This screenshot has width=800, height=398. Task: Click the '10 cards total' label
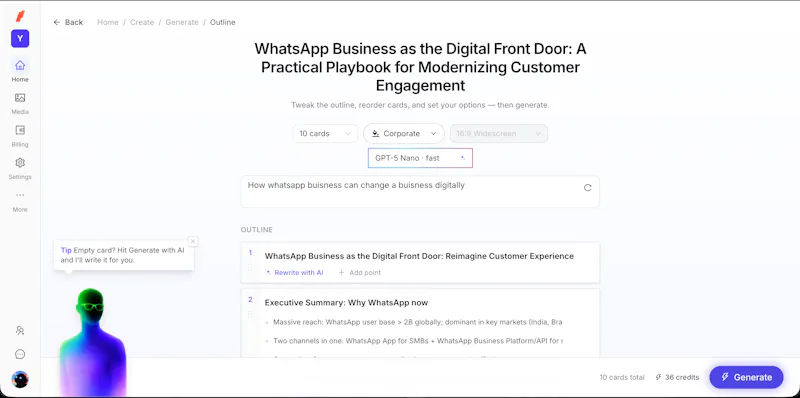pos(622,378)
